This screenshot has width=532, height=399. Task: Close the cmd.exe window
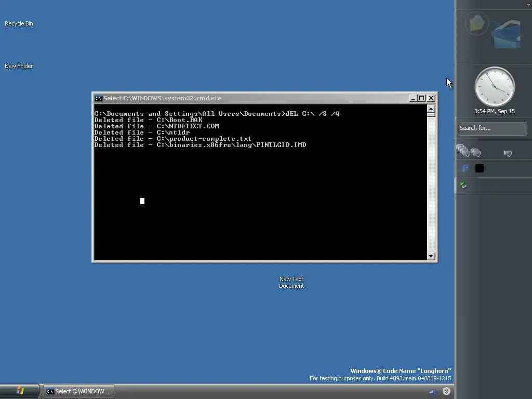(x=431, y=98)
